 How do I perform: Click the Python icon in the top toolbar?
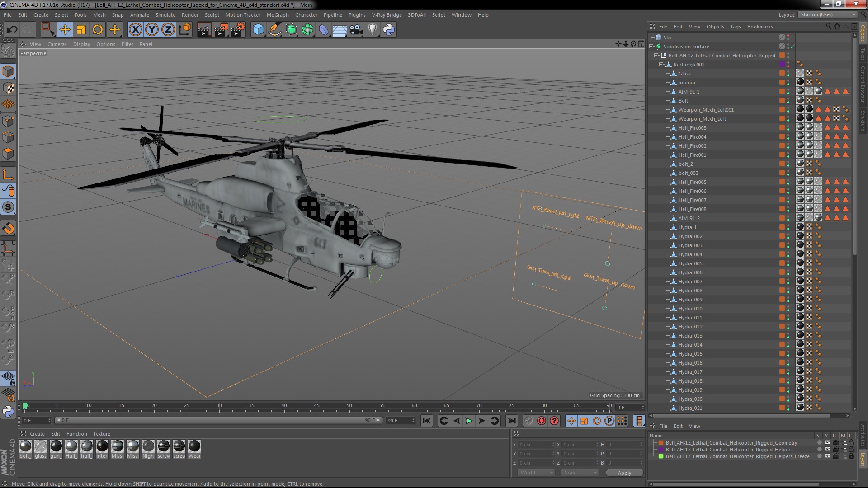coord(389,30)
